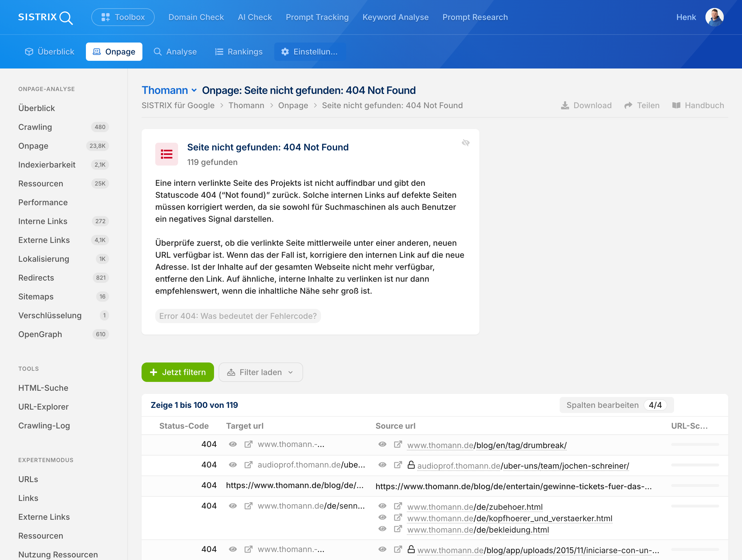
Task: Click lock icon beside jochen-schreiner source
Action: (411, 465)
